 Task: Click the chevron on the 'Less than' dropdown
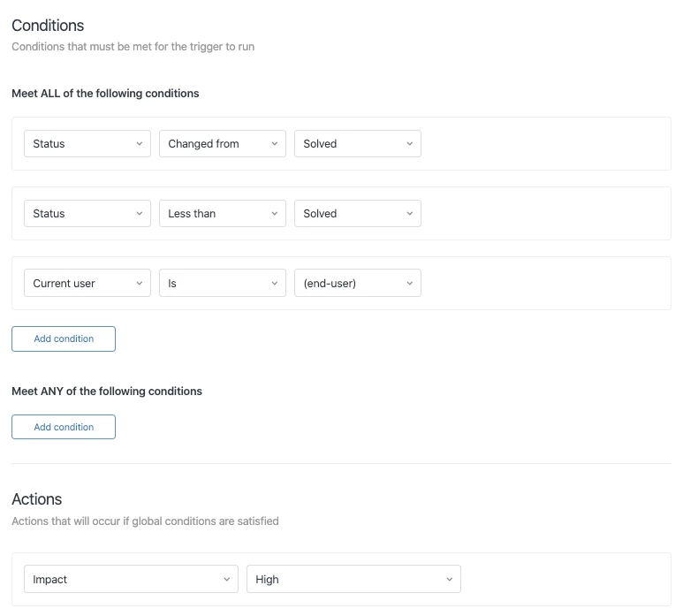[275, 214]
